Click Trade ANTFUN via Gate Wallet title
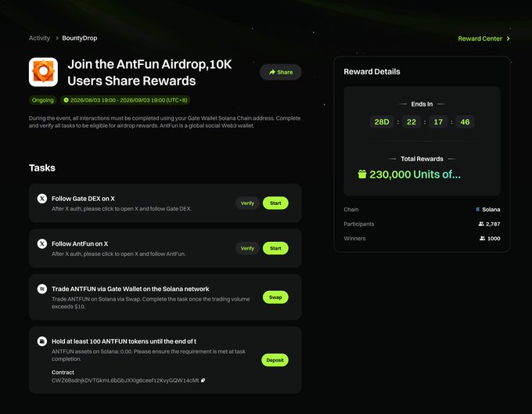532x414 pixels. (131, 289)
